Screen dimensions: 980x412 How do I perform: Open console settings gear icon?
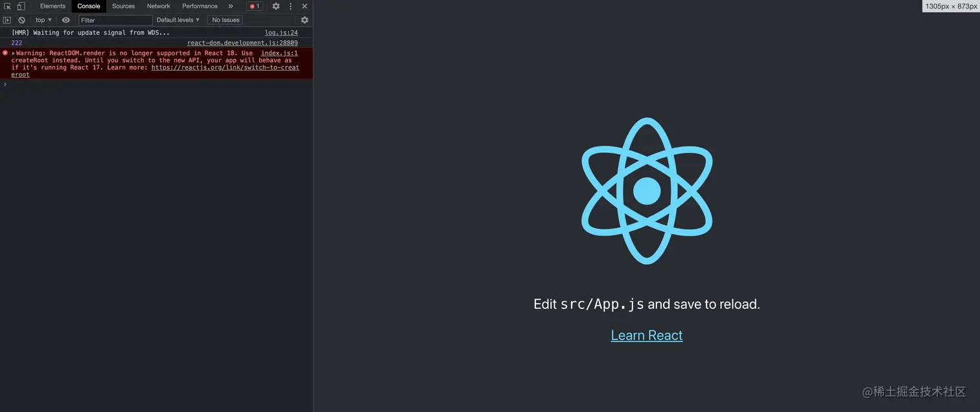tap(305, 20)
